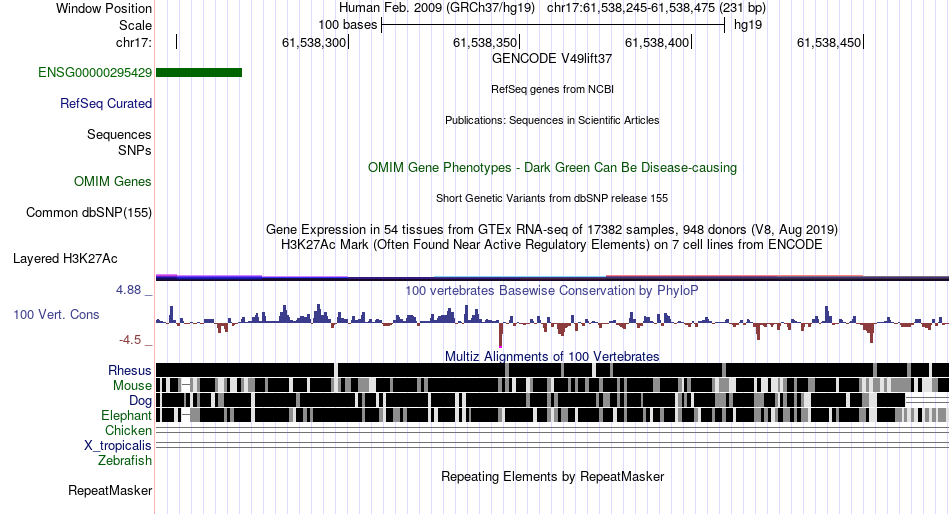Screen dimensions: 950x514
Task: Click the RefSeq genes from NCBI title
Action: click(x=552, y=89)
